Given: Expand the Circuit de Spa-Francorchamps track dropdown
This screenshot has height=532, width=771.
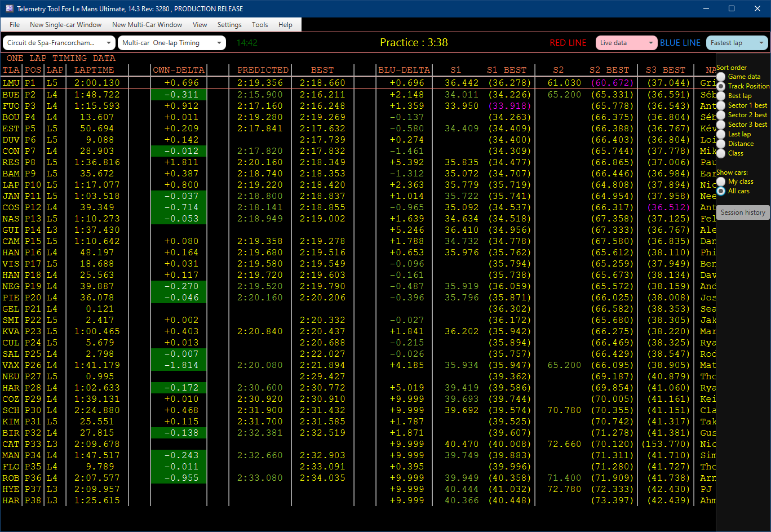Looking at the screenshot, I should 59,43.
